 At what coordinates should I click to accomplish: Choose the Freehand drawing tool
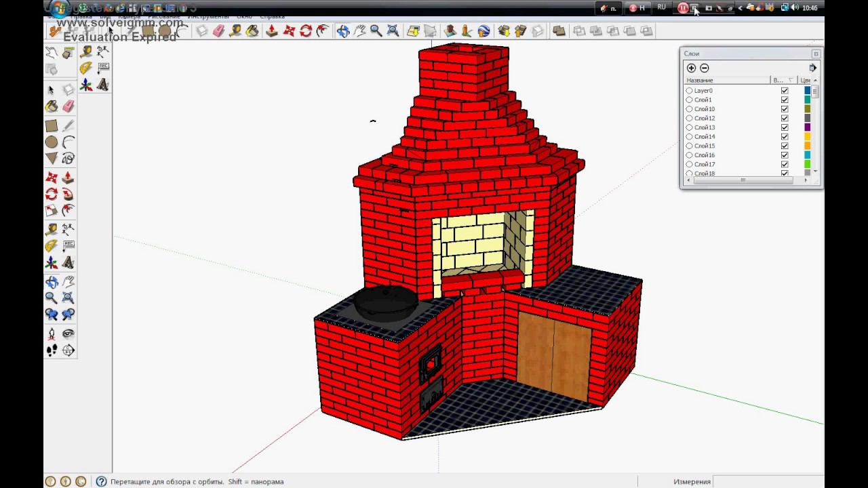pos(68,159)
